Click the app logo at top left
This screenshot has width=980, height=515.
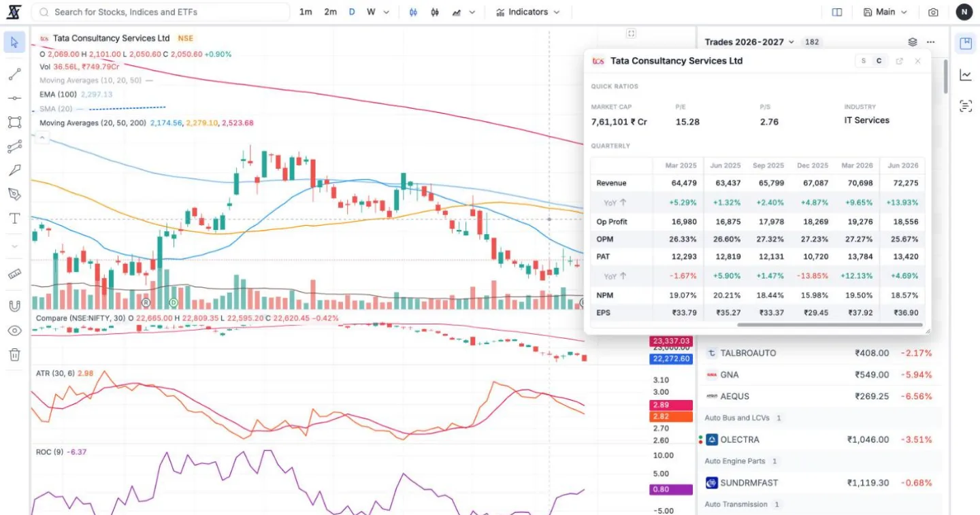14,12
